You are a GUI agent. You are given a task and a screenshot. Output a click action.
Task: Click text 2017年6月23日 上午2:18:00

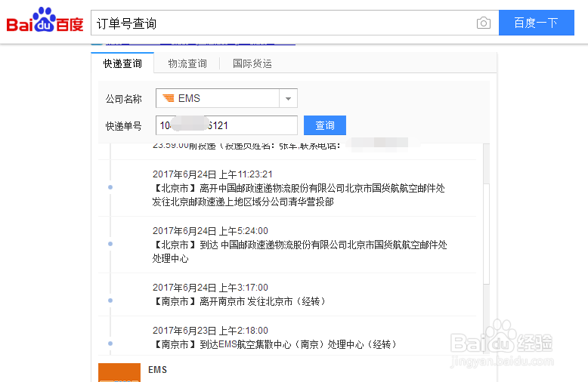pos(210,331)
